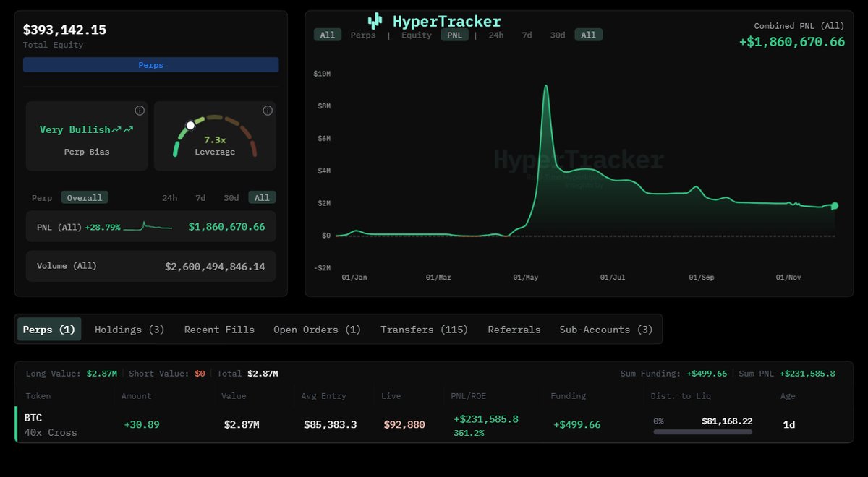Click the $92,880 live price
This screenshot has height=477, width=868.
point(404,425)
